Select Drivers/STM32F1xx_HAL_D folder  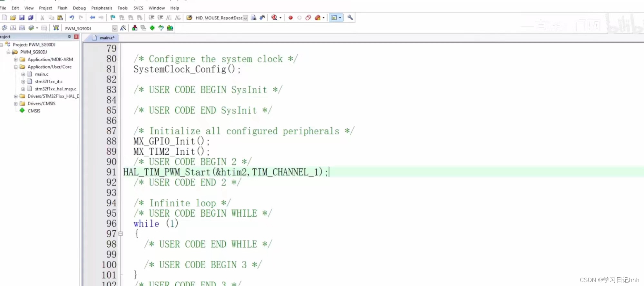(53, 96)
